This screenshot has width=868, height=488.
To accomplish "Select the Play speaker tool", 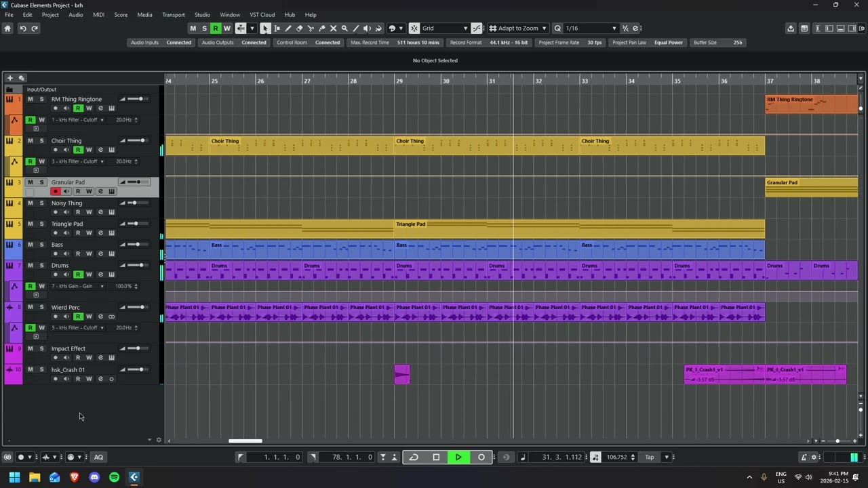I will (x=367, y=28).
